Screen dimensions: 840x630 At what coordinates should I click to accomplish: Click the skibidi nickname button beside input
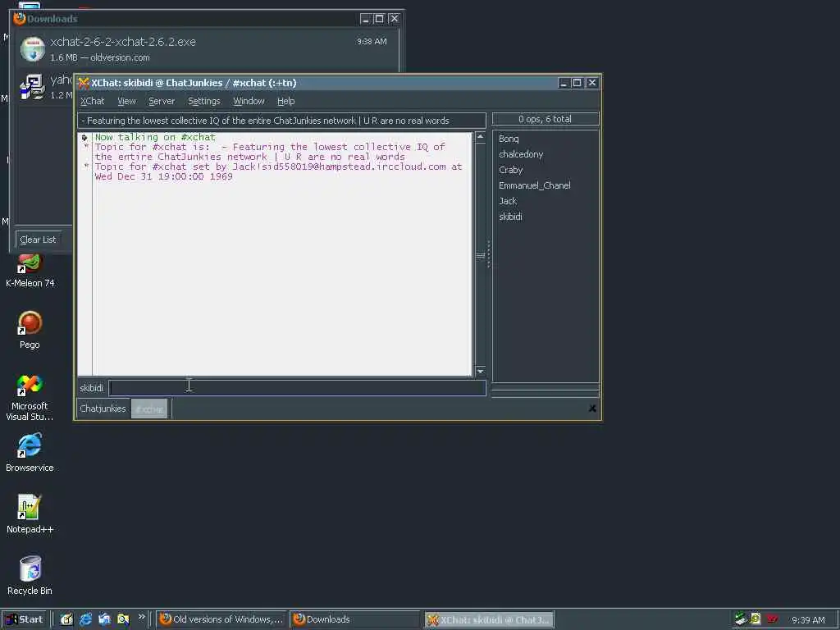coord(92,388)
